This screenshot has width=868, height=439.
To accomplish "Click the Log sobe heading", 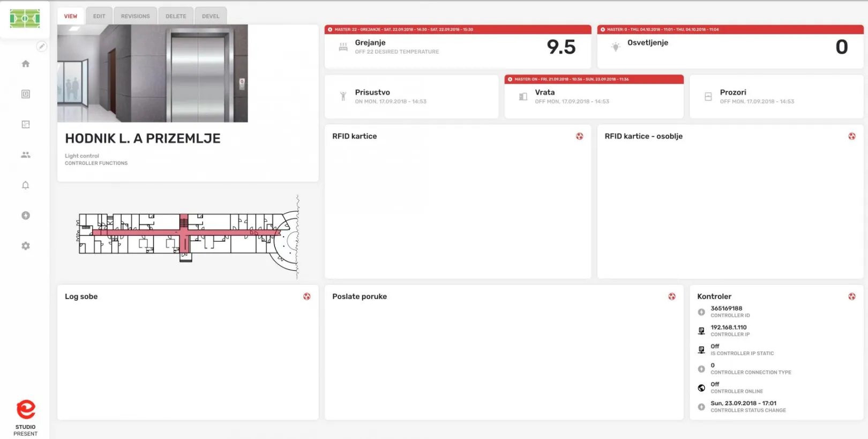I will click(81, 296).
